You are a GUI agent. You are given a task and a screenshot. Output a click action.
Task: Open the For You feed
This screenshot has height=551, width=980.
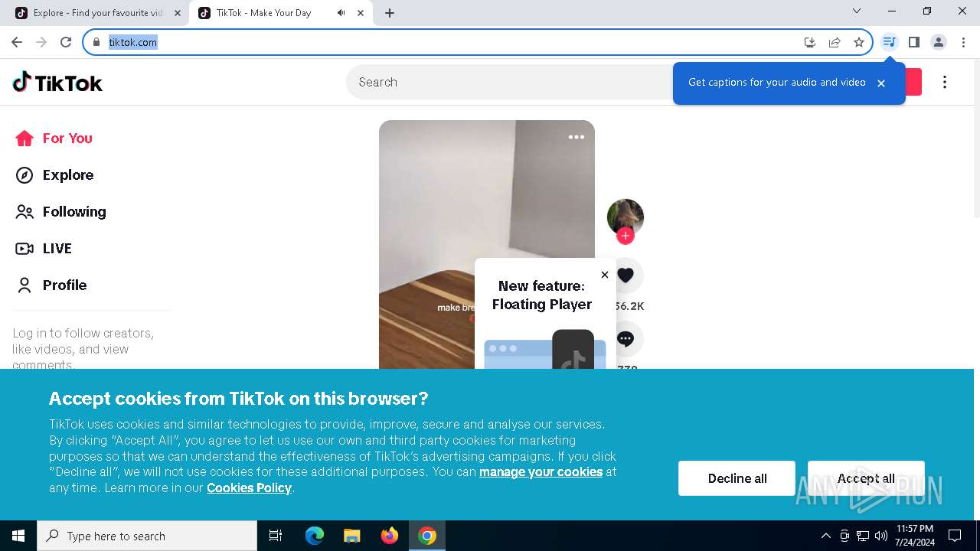54,139
